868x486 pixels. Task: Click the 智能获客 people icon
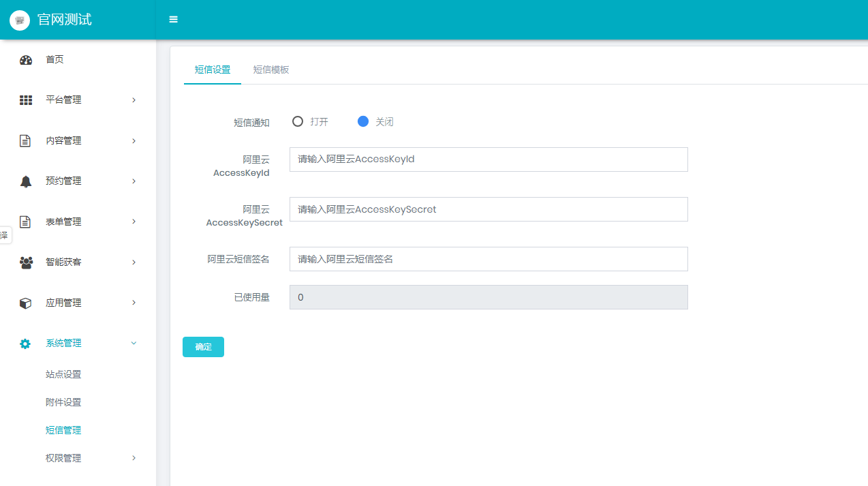coord(26,262)
